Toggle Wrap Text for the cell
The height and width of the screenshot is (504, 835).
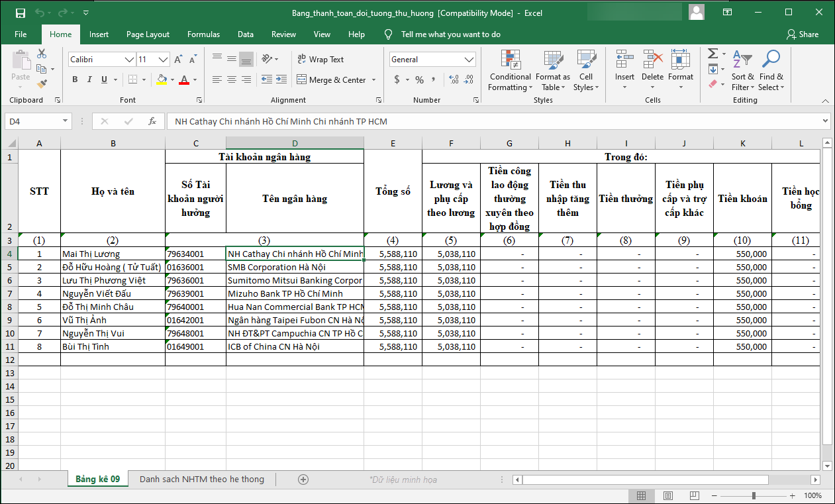click(321, 60)
